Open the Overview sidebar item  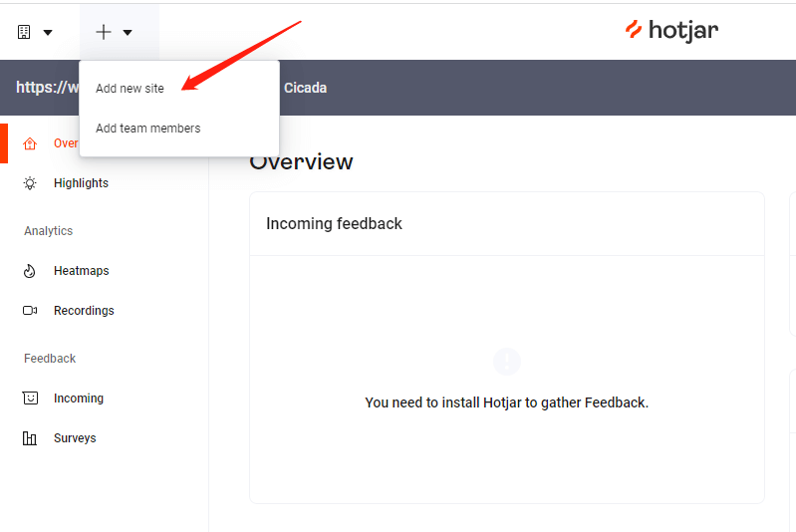(66, 143)
